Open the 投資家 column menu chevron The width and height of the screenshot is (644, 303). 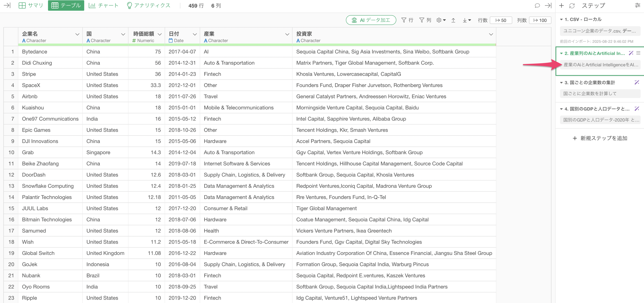[491, 34]
